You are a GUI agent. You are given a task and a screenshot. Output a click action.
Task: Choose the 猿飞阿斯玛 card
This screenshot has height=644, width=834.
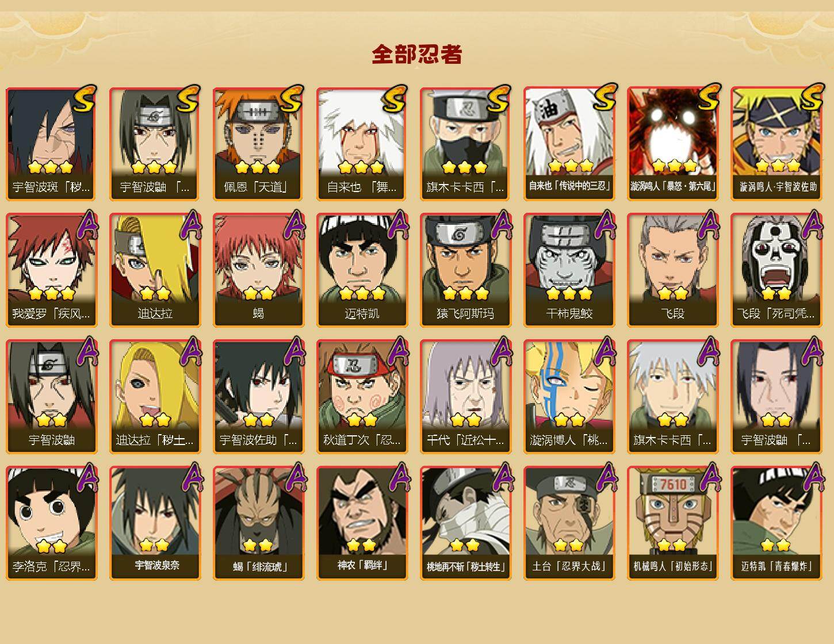(x=465, y=270)
